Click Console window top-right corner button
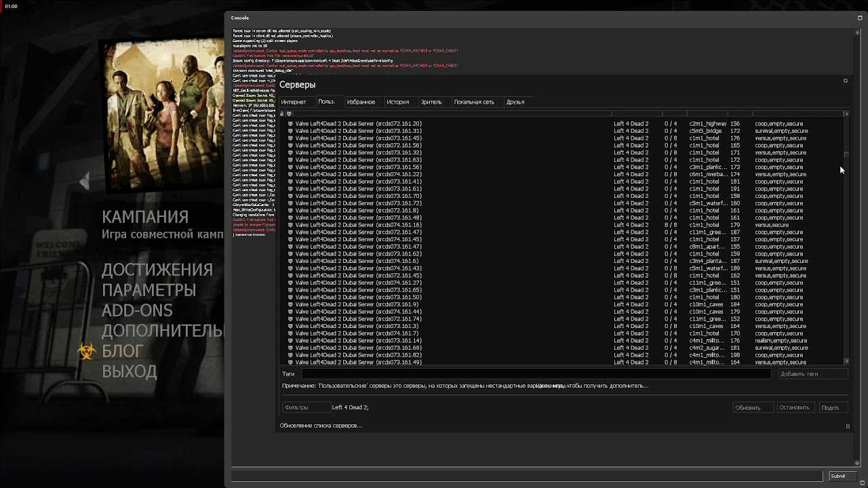This screenshot has width=868, height=488. (x=860, y=18)
